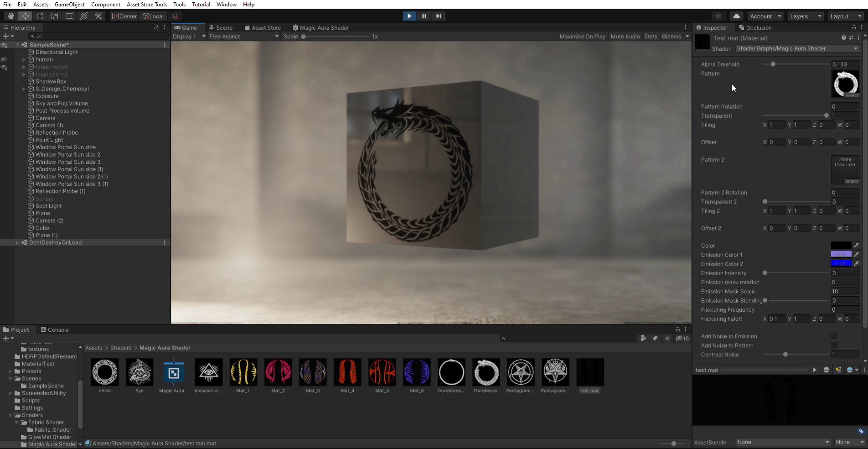868x449 pixels.
Task: Click Select button on Pattern 2 texture
Action: [851, 182]
